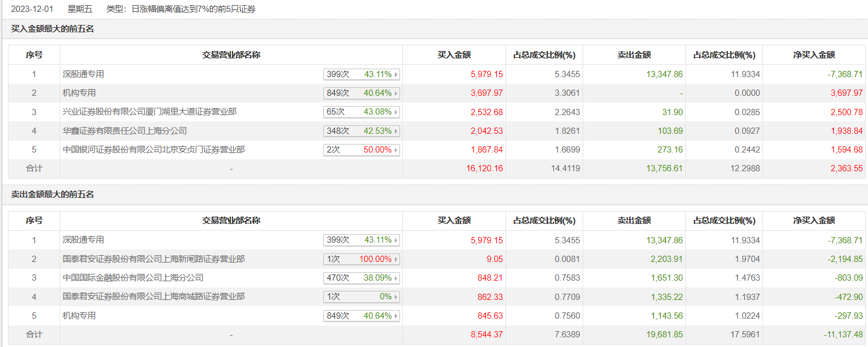Click the 净买入金额 header in the top-sellers table
The height and width of the screenshot is (347, 868).
pyautogui.click(x=814, y=221)
